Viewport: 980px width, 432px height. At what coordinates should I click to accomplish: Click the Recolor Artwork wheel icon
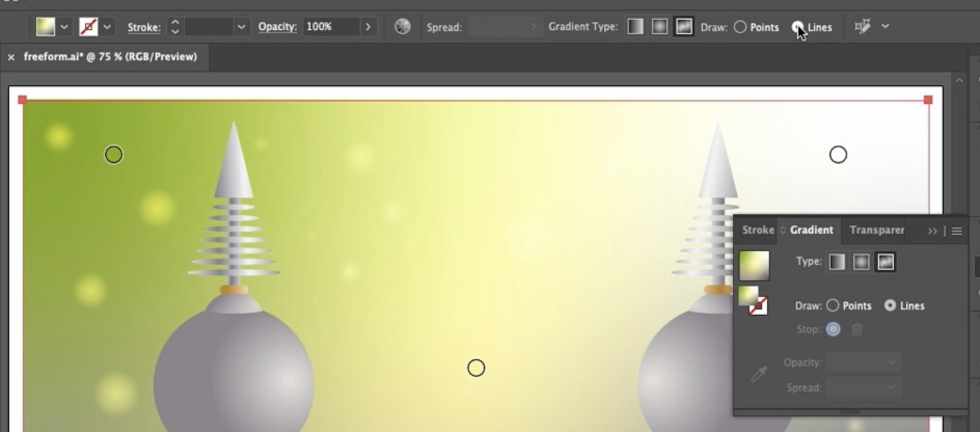(x=402, y=26)
